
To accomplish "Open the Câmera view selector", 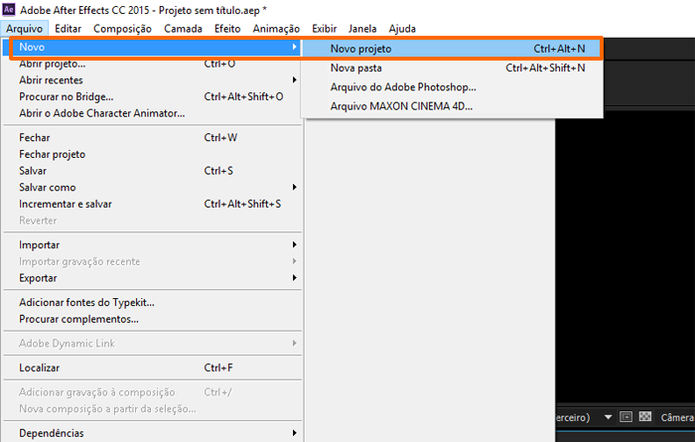I will pos(677,418).
